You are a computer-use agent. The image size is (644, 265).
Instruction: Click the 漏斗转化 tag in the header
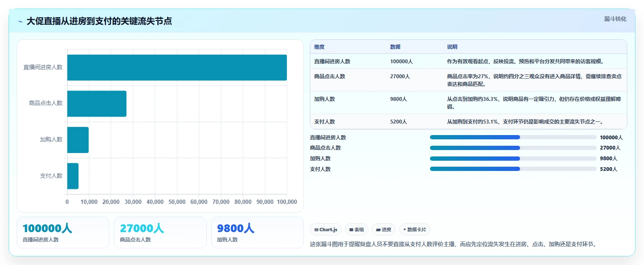[615, 19]
